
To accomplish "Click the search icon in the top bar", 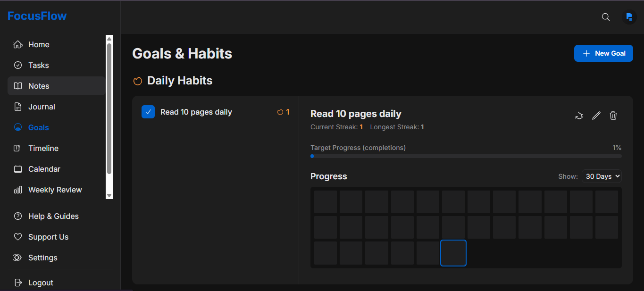I will pyautogui.click(x=606, y=17).
